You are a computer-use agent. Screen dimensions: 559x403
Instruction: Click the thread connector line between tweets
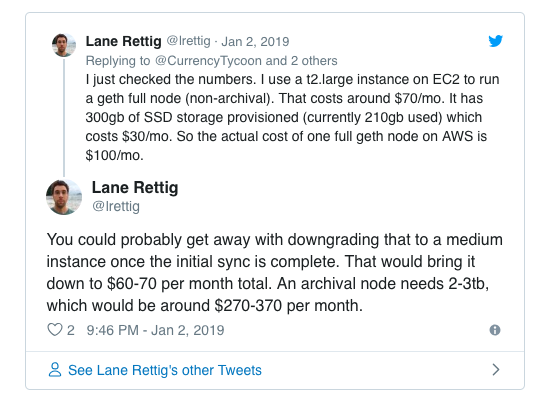pyautogui.click(x=64, y=118)
